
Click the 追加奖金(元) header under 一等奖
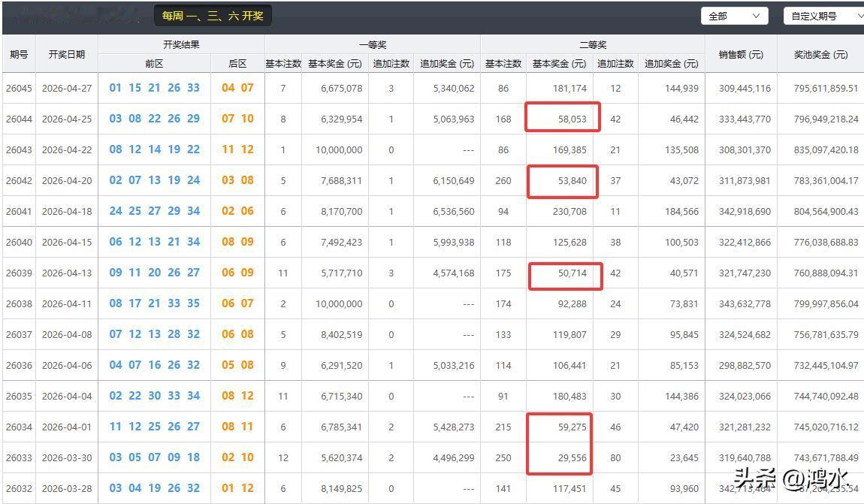click(448, 64)
